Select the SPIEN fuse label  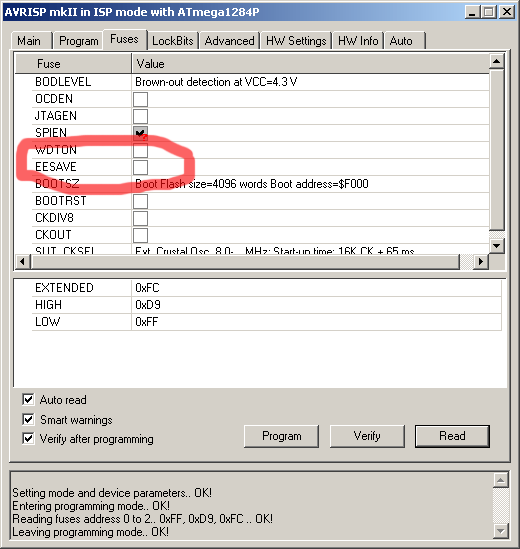(x=51, y=133)
